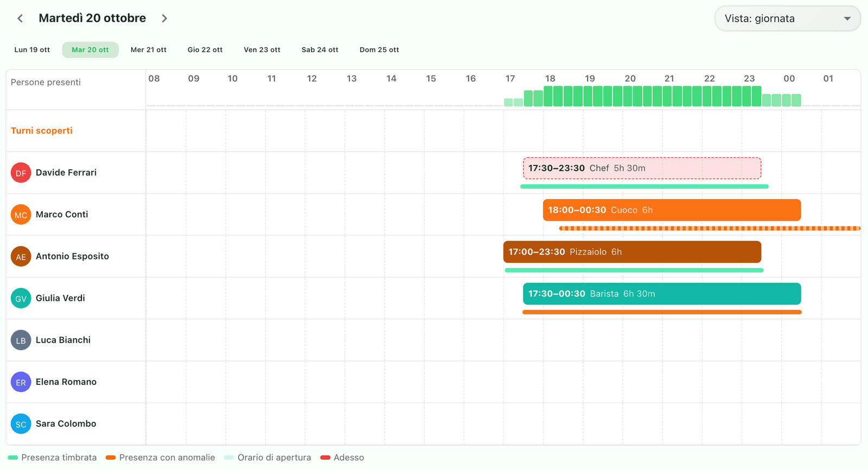Click Marco Conti's striped orange attendance bar
868x470 pixels.
(710, 228)
